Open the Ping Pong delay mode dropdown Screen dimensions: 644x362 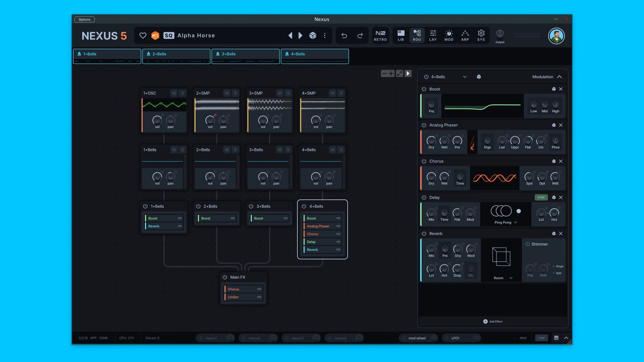click(x=505, y=222)
